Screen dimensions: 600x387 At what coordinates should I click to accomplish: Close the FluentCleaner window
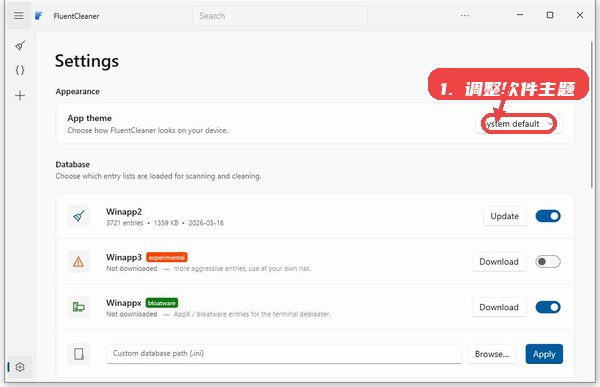580,15
